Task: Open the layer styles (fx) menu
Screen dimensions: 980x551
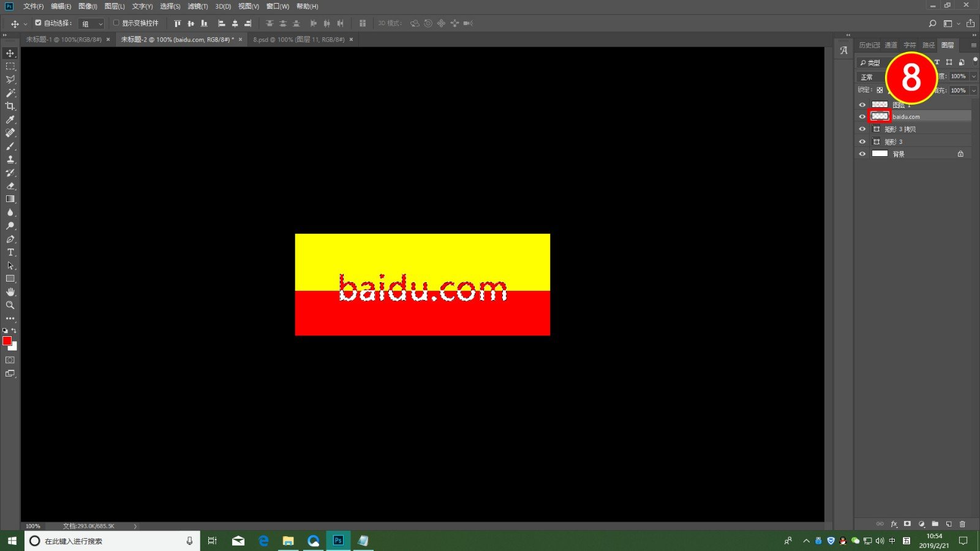Action: coord(894,524)
